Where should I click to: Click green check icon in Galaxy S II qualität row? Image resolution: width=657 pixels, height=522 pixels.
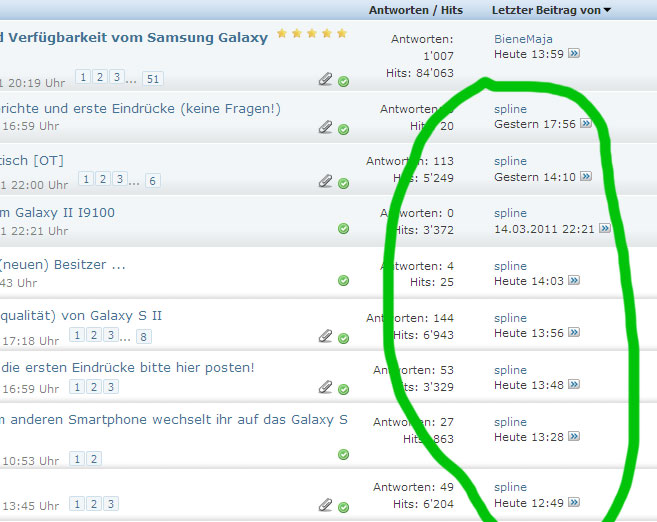(x=343, y=339)
